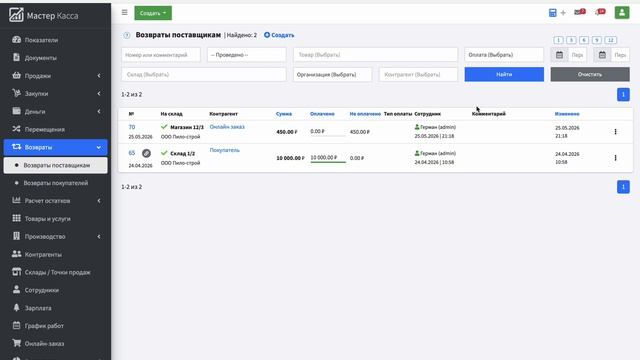640x360 pixels.
Task: Open Онлайн-заказ in the sidebar
Action: (x=56, y=344)
